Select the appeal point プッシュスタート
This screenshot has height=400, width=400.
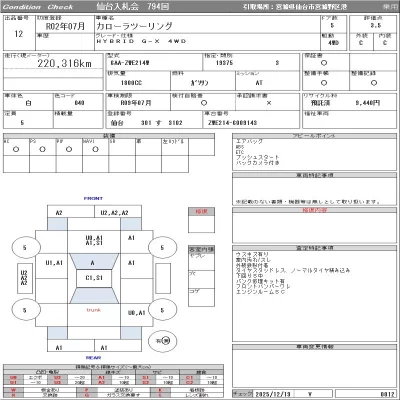(258, 157)
